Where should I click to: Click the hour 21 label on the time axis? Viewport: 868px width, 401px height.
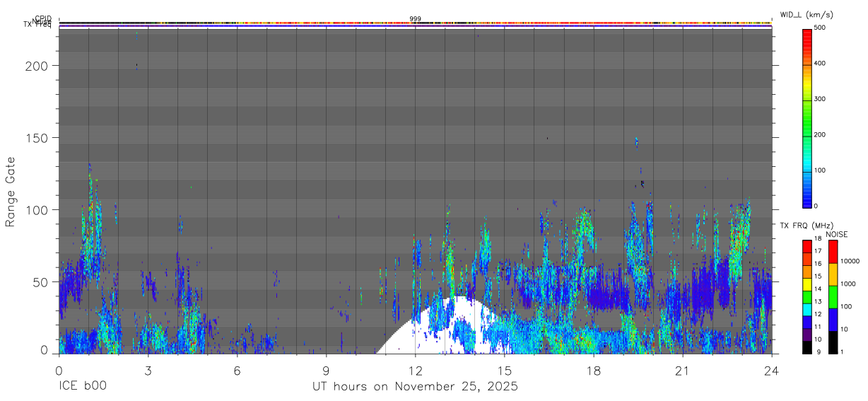point(683,371)
